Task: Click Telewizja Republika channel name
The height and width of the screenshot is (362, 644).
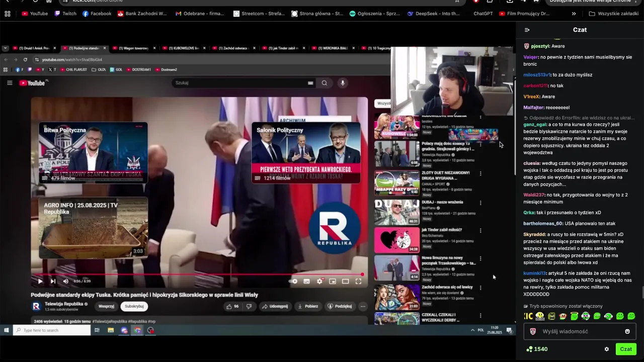Action: pos(63,304)
